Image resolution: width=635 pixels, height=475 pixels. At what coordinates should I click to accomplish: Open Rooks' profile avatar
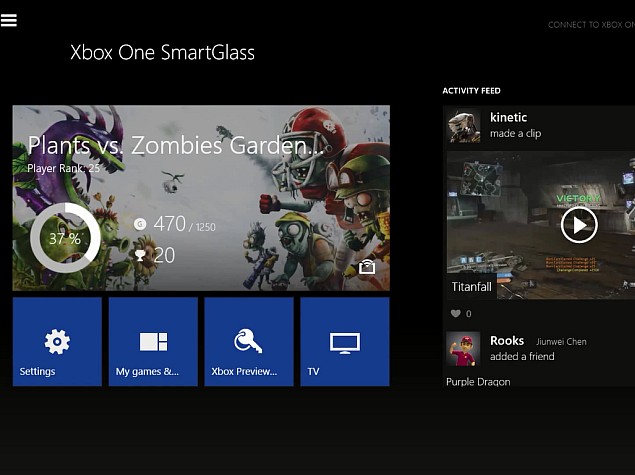pos(464,349)
